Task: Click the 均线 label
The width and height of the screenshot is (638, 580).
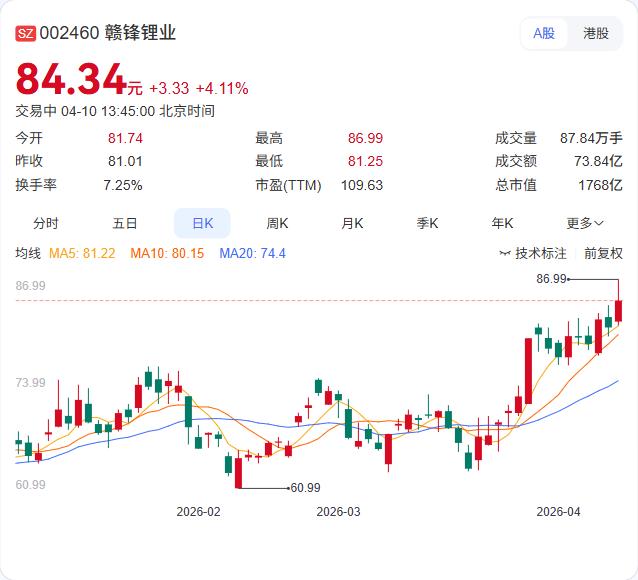Action: point(28,253)
